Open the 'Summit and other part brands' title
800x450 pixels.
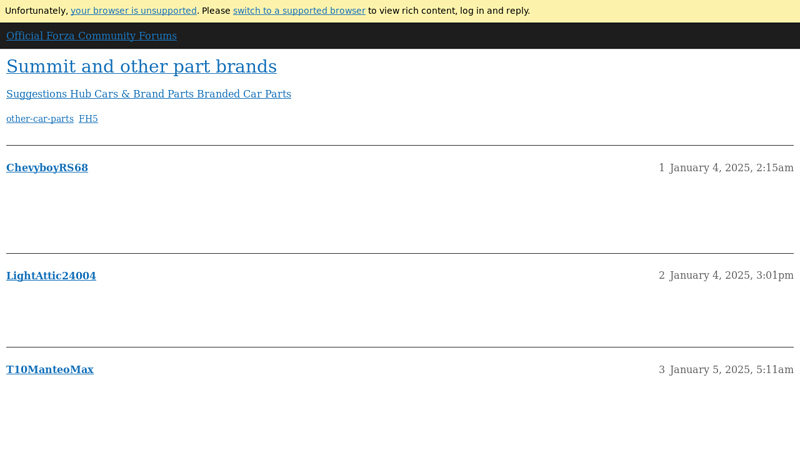click(x=141, y=67)
